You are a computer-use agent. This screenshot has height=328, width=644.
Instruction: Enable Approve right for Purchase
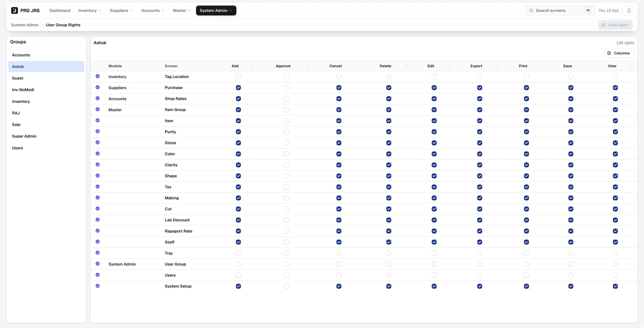pyautogui.click(x=287, y=88)
